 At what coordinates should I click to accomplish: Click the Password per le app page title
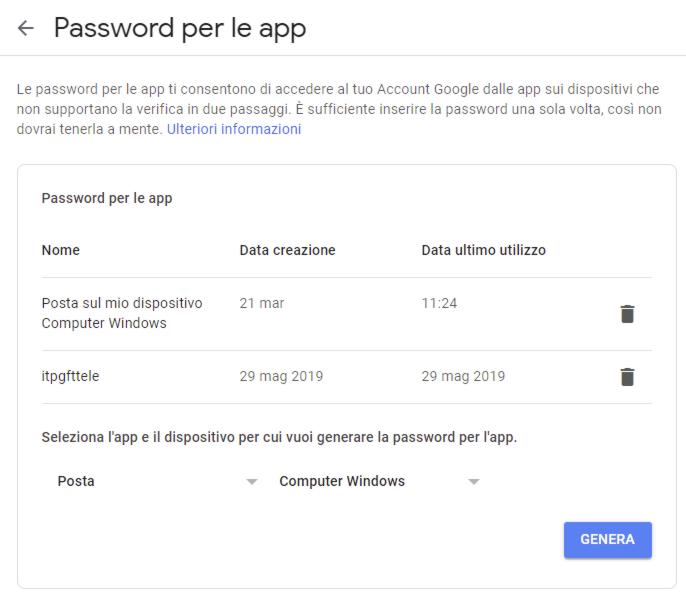pyautogui.click(x=180, y=29)
